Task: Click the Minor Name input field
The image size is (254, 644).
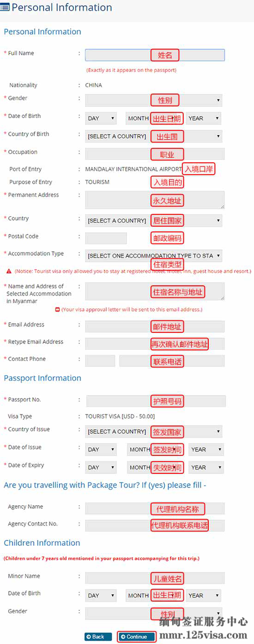Action: tap(155, 578)
